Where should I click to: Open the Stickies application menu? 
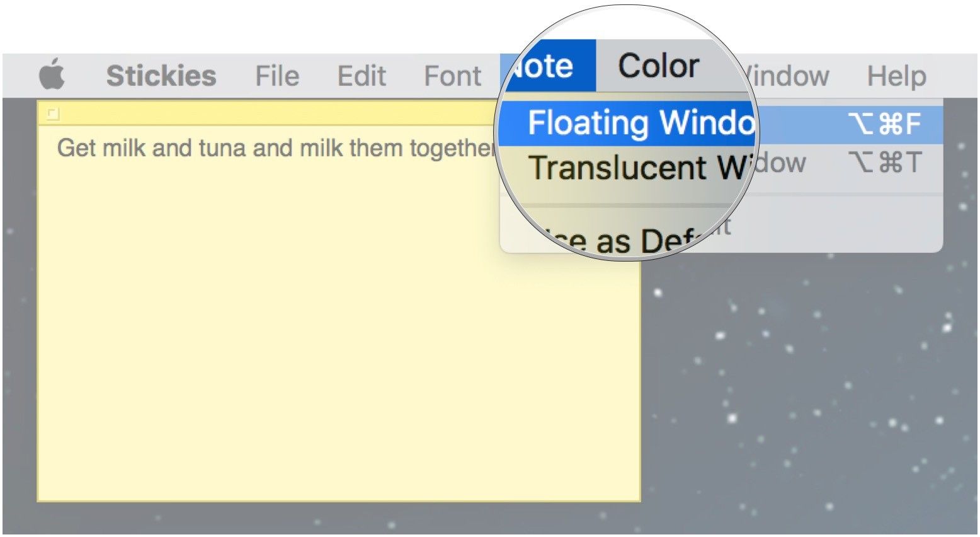(161, 76)
